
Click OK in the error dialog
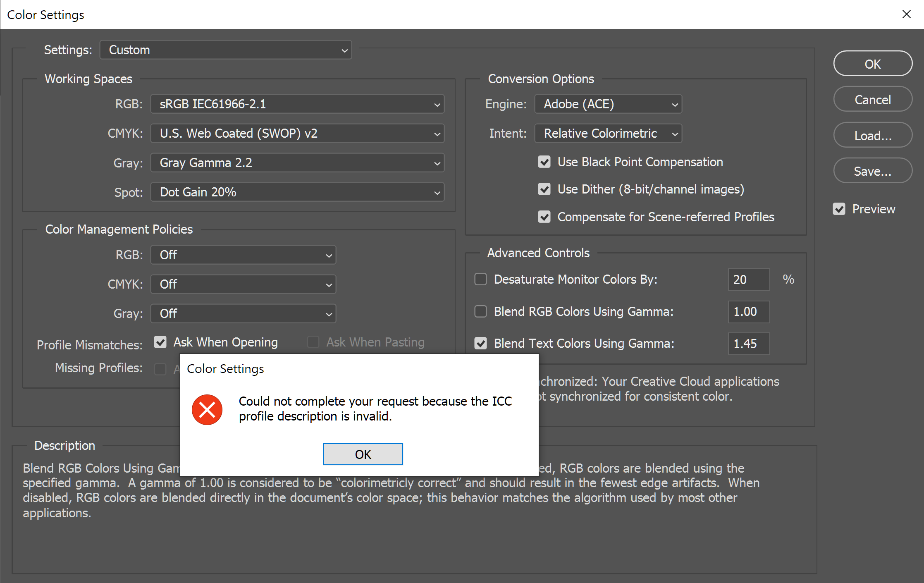pos(363,454)
